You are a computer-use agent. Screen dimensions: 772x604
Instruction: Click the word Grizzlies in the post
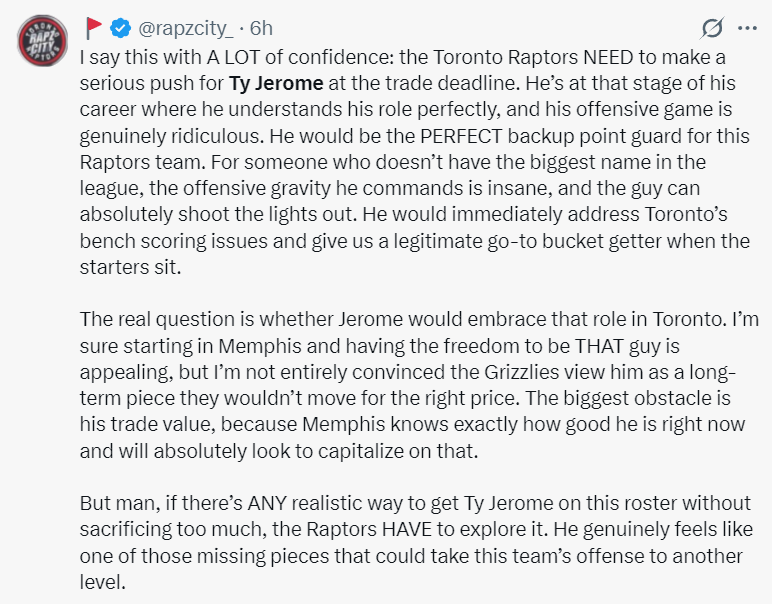click(521, 372)
